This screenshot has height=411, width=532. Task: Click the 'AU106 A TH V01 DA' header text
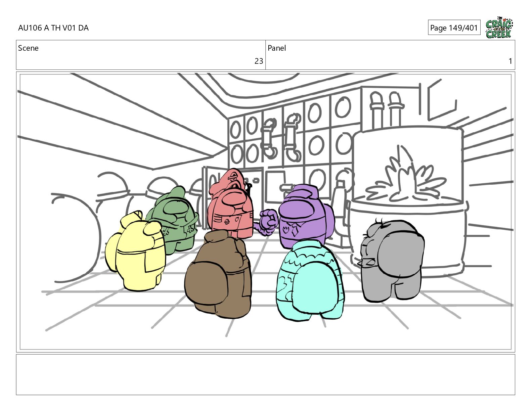click(53, 28)
